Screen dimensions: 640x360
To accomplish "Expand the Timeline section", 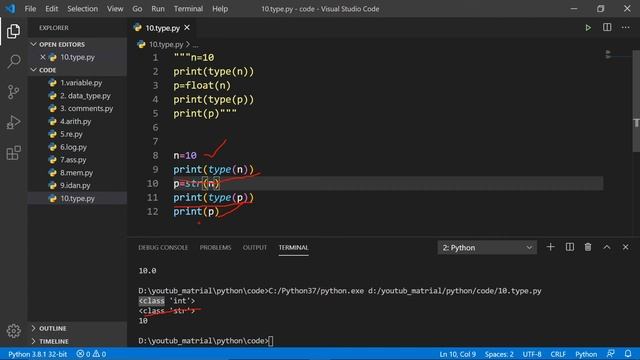I will (77, 341).
